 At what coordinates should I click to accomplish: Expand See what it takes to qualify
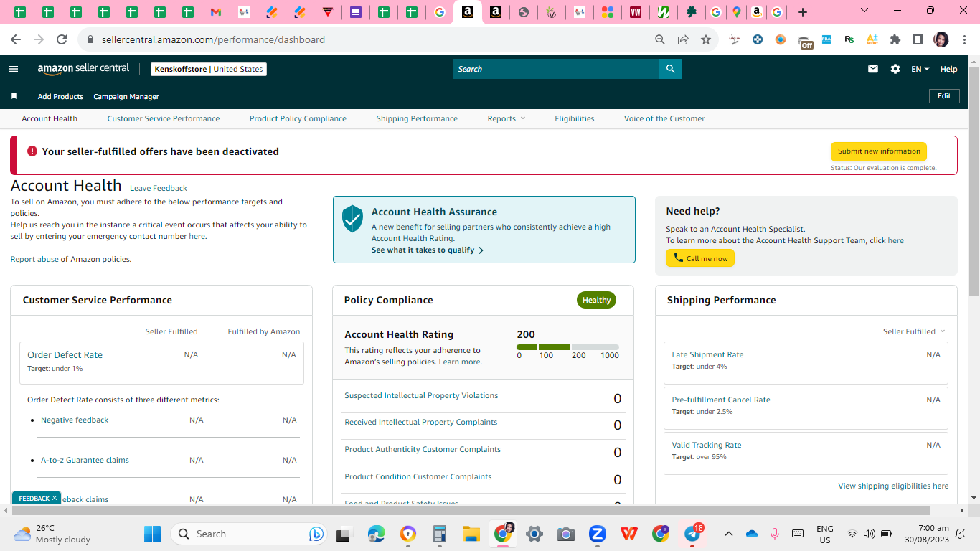click(x=428, y=250)
